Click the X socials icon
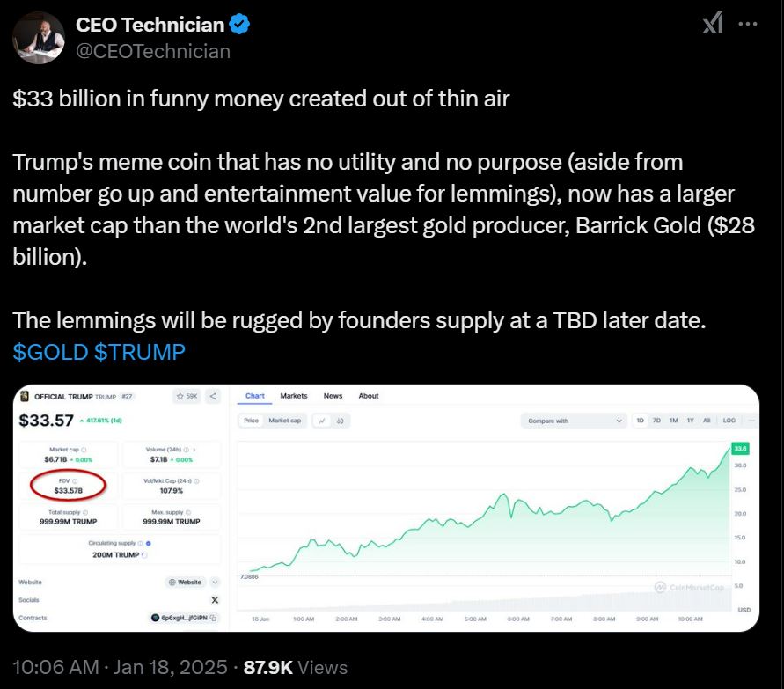This screenshot has height=689, width=784. coord(216,599)
